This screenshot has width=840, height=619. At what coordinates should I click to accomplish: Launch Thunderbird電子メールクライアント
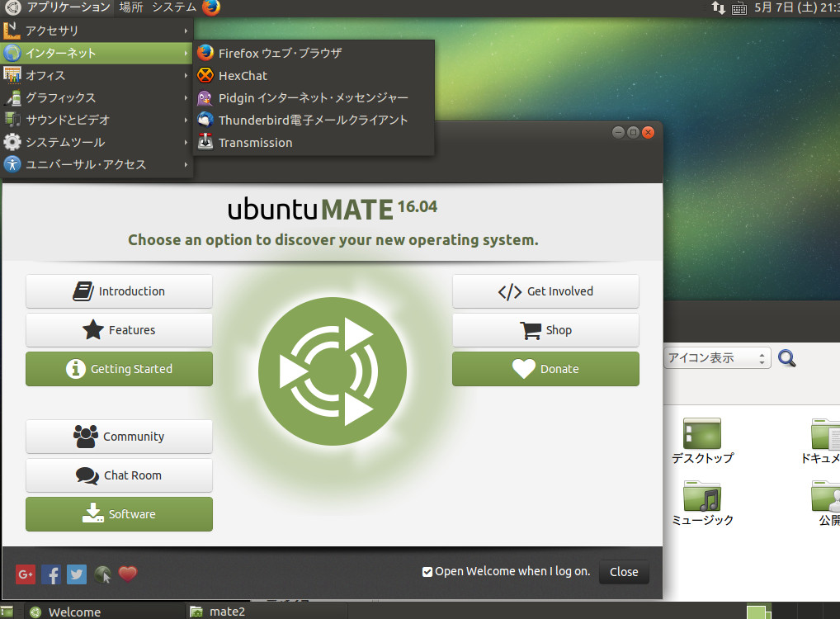click(314, 120)
